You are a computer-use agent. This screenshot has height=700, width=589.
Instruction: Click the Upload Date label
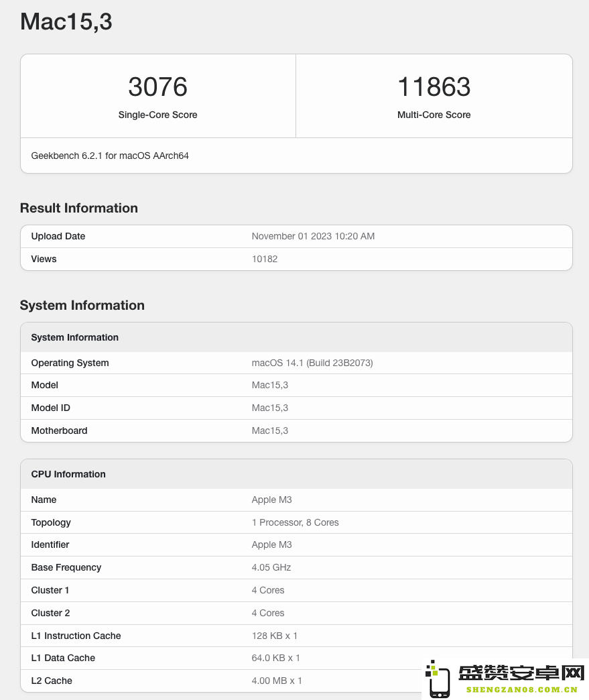58,236
